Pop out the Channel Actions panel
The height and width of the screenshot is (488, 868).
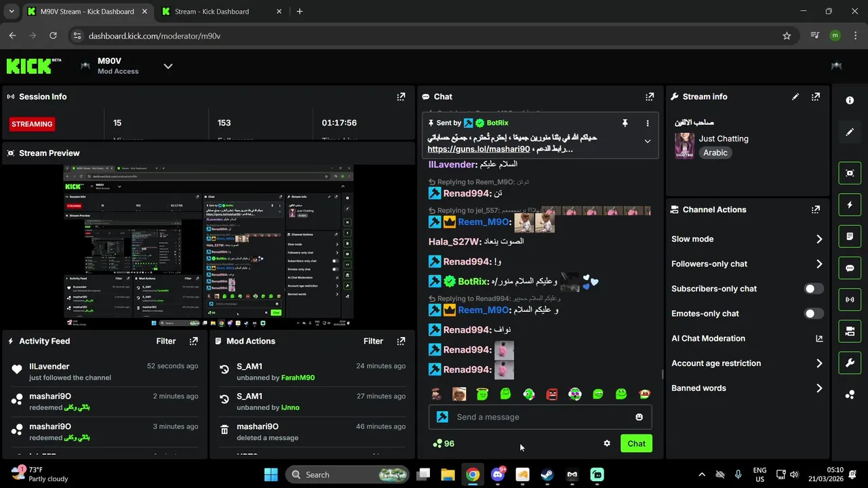click(x=816, y=210)
